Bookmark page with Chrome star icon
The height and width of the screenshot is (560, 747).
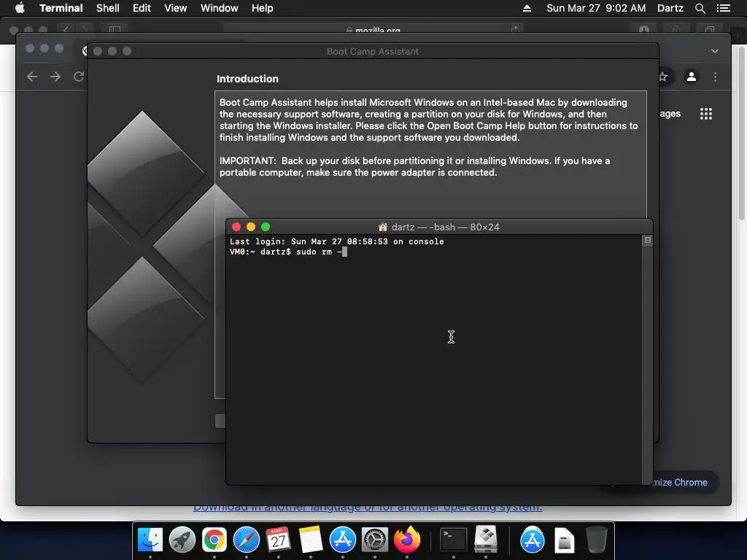[x=663, y=77]
